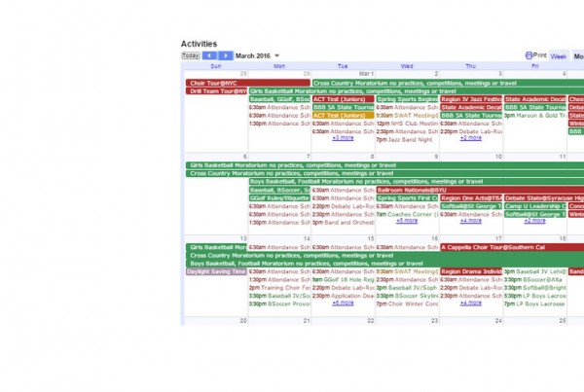Screen dimensions: 584x392
Task: Open the 5:30pm LP Boys Lacros event
Action: (534, 296)
